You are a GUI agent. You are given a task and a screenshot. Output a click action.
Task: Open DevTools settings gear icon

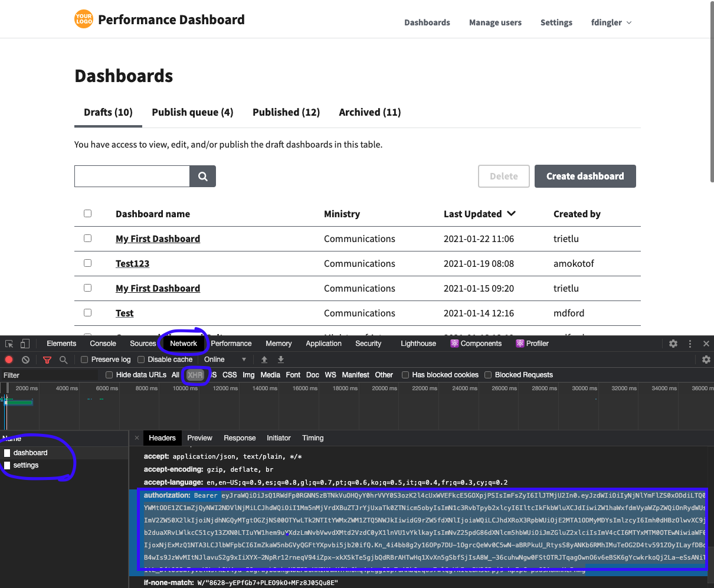(x=673, y=344)
